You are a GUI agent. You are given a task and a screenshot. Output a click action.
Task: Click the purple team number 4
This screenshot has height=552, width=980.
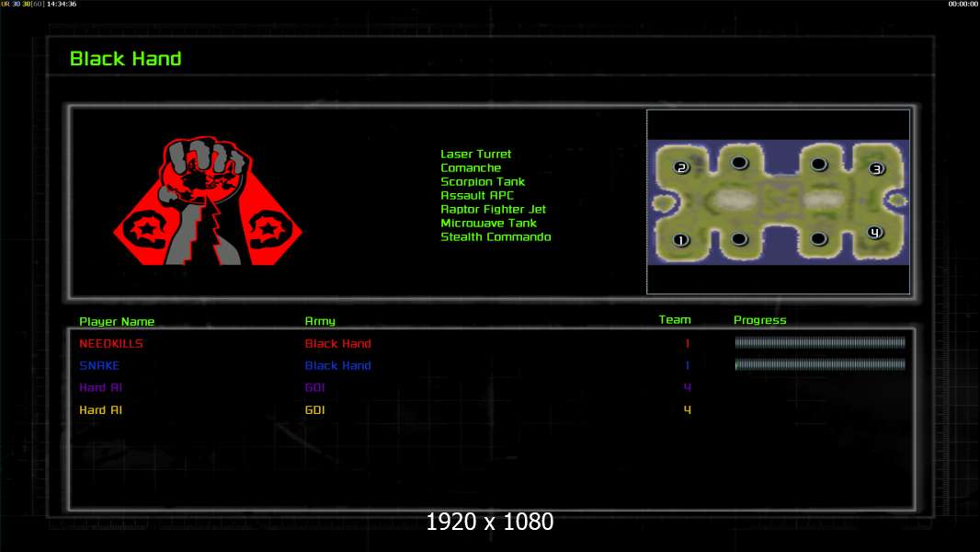click(688, 387)
